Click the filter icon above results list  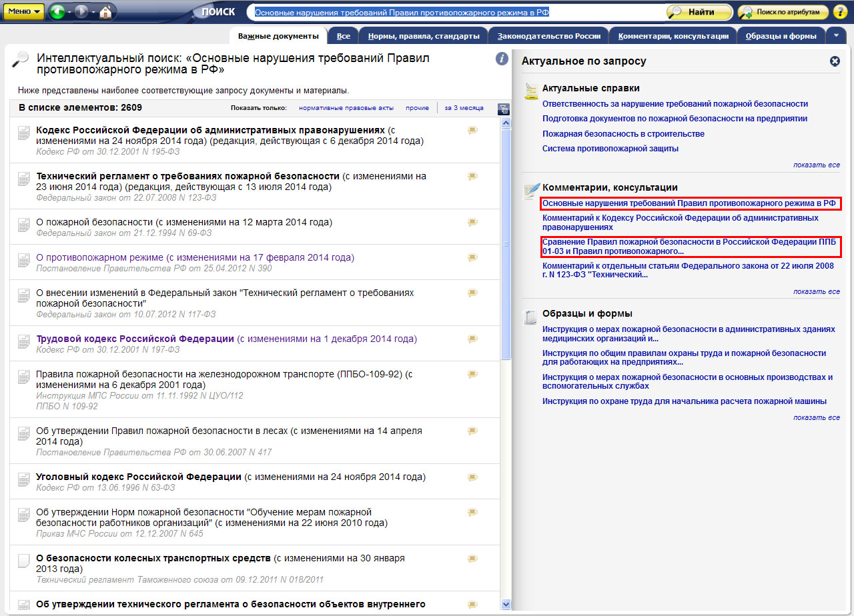[x=504, y=109]
